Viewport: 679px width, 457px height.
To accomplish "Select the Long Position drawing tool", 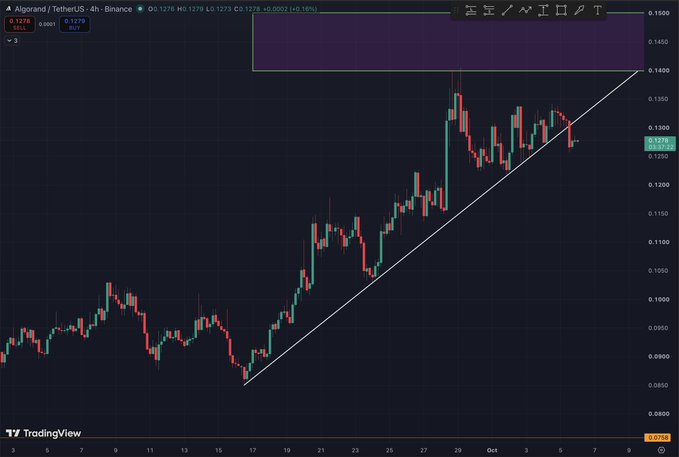I will point(471,10).
